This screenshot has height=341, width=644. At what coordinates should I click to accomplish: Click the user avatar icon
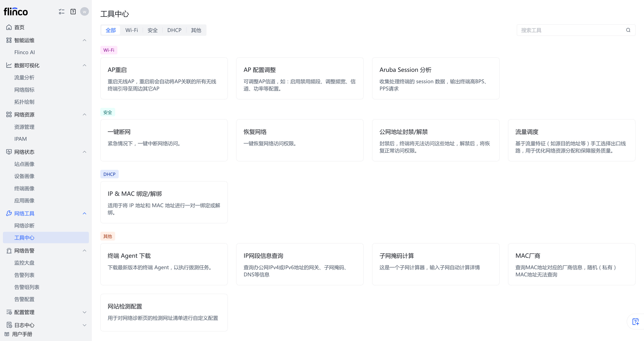(x=84, y=12)
